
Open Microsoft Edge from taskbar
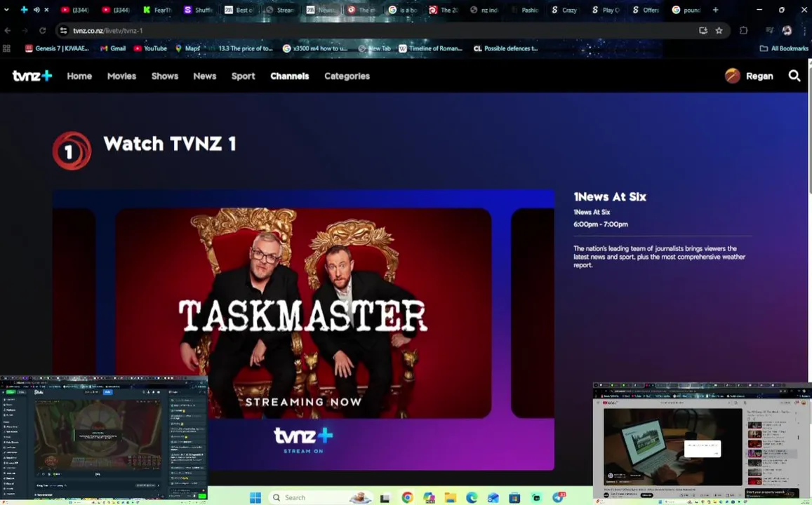472,498
